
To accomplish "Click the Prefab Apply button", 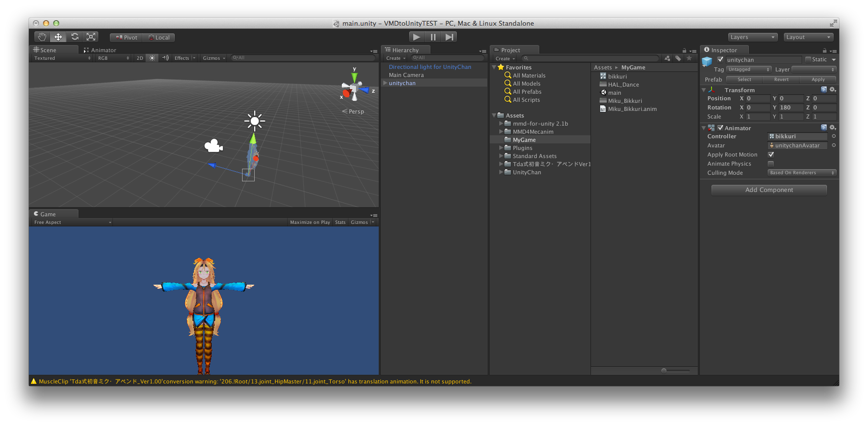I will (x=818, y=80).
